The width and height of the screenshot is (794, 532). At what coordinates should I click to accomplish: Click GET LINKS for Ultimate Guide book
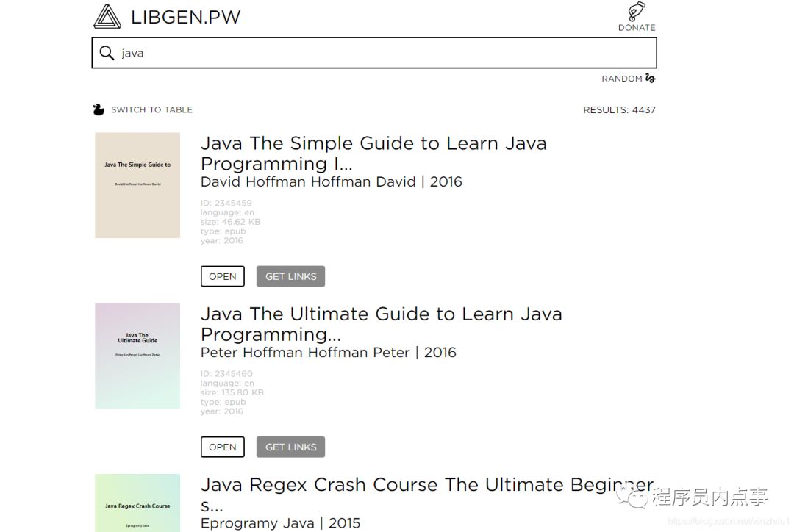tap(290, 447)
